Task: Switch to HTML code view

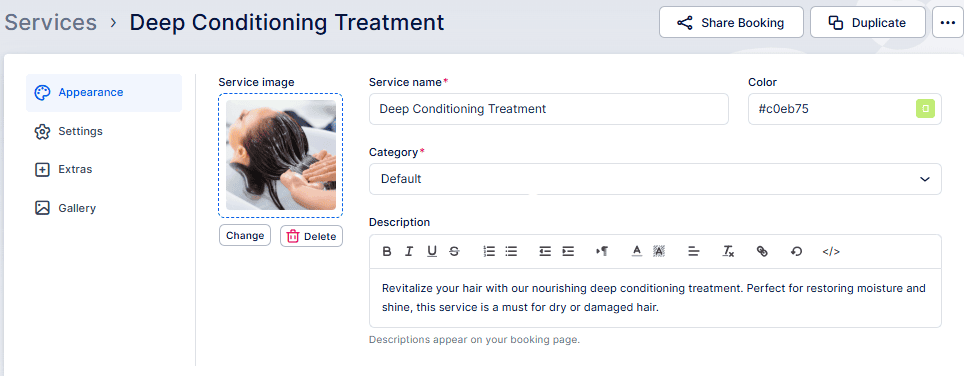Action: point(831,251)
